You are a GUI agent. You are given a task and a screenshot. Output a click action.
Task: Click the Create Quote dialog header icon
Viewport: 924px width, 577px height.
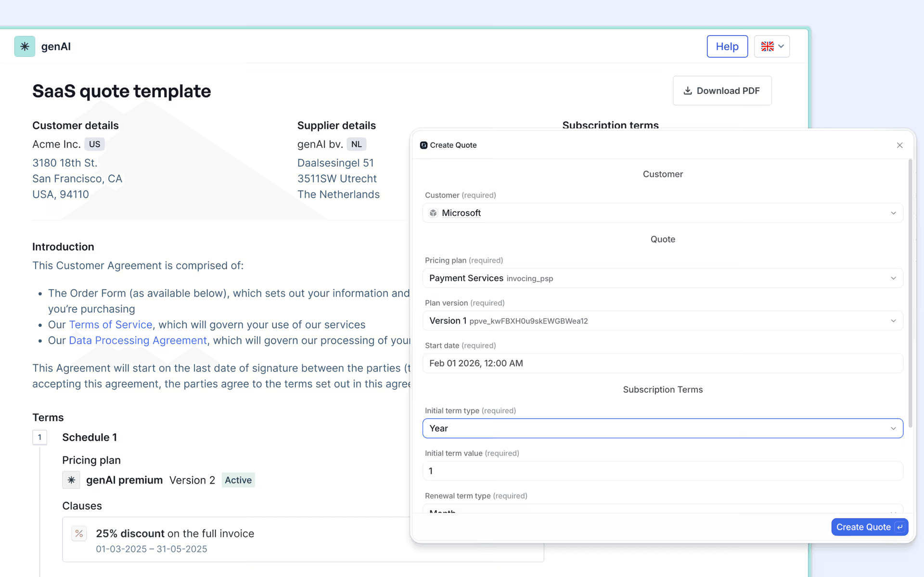[423, 145]
